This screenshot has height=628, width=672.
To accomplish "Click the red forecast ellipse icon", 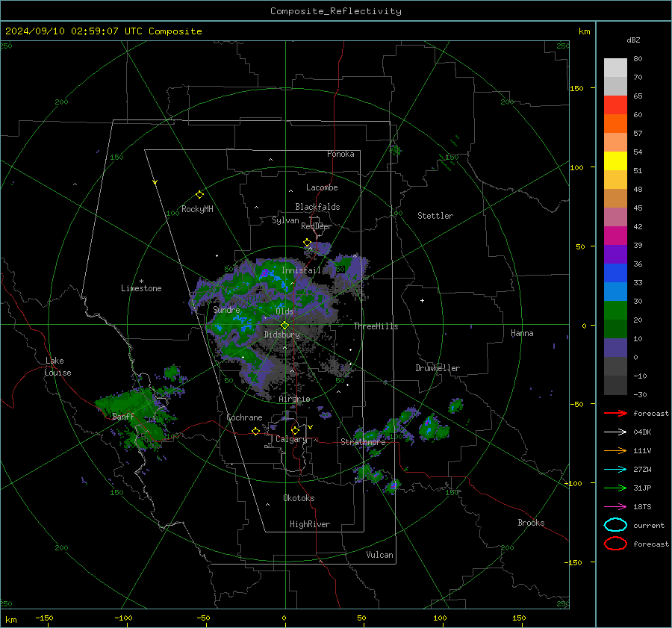I will coord(615,544).
